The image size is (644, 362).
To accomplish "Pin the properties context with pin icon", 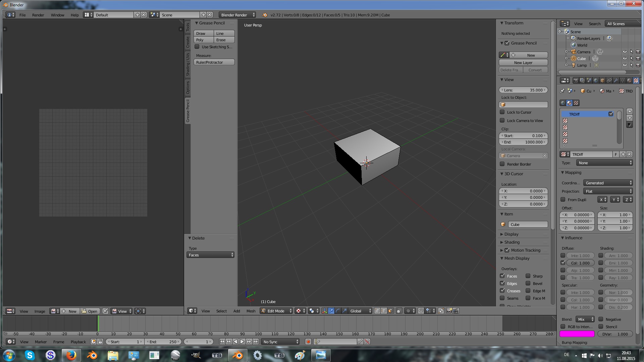I will click(x=562, y=91).
